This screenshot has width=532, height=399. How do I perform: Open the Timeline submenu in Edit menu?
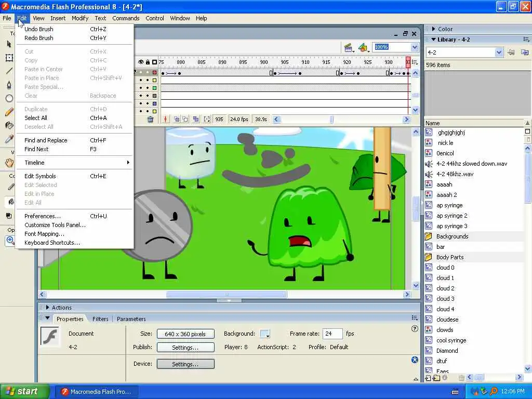(75, 163)
